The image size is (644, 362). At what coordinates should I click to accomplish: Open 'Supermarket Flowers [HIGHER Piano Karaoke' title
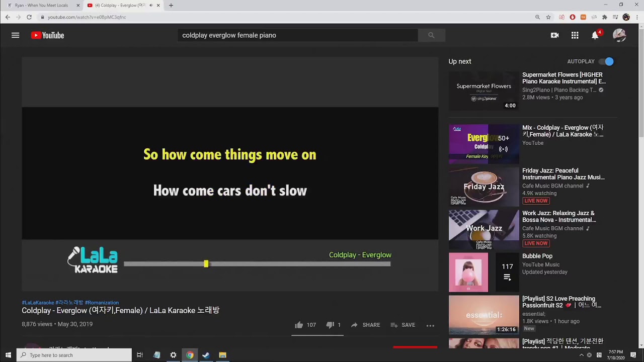coord(564,78)
